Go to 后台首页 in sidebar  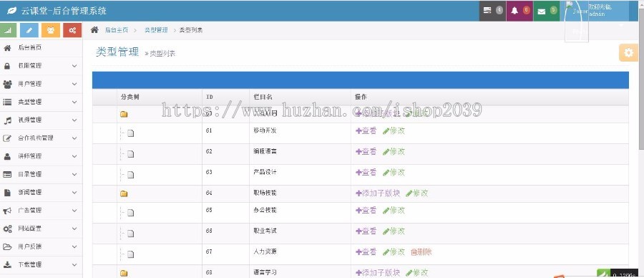pyautogui.click(x=41, y=48)
